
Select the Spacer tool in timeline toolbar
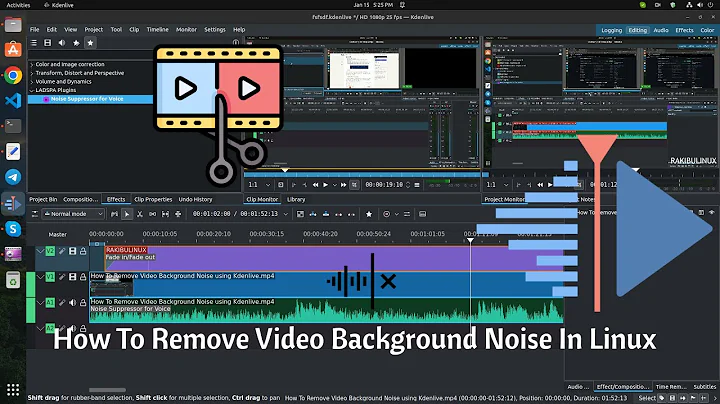[x=152, y=214]
